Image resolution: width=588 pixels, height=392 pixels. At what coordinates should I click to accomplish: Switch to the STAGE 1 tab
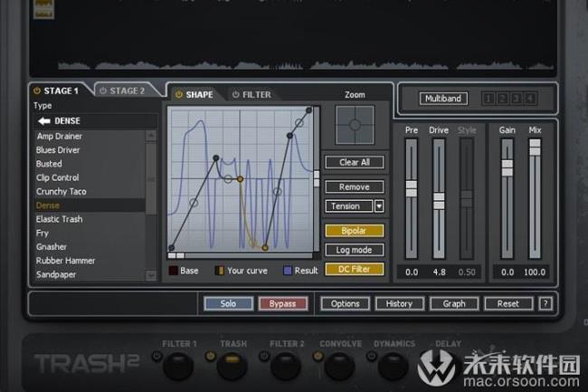[x=61, y=91]
